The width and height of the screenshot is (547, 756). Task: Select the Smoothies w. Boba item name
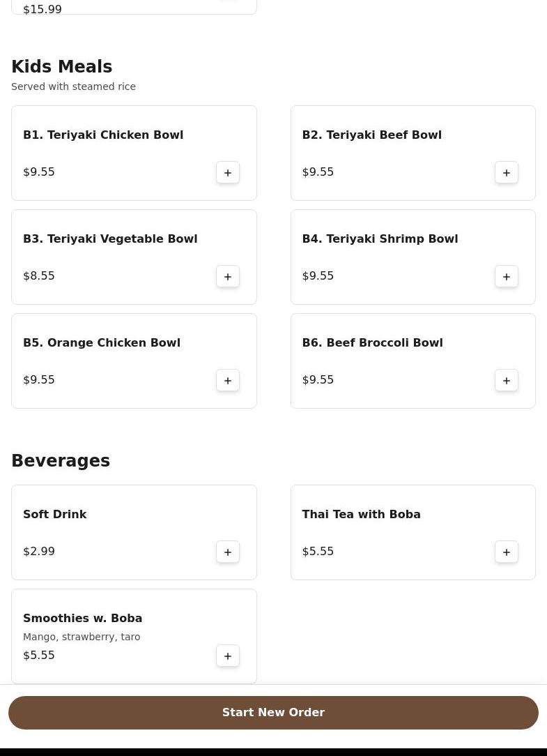[82, 618]
